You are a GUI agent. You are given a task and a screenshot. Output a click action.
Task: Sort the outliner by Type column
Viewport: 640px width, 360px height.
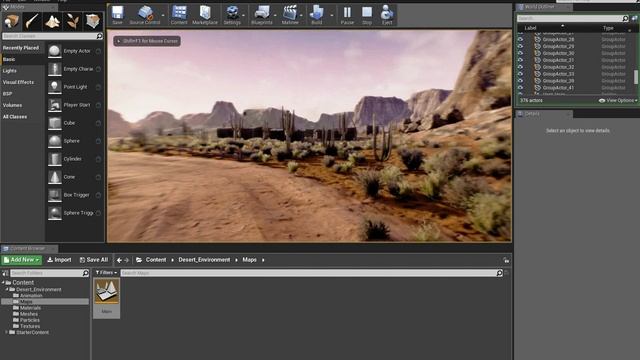pos(608,28)
